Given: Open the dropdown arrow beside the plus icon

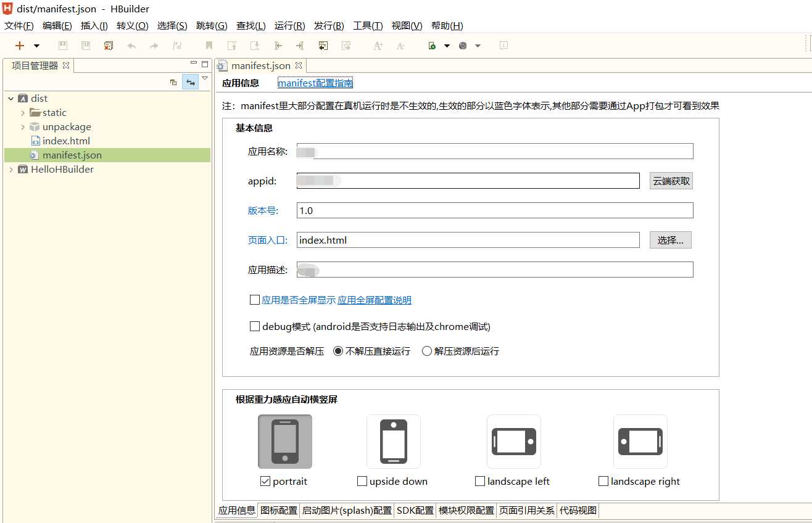Looking at the screenshot, I should (x=36, y=46).
